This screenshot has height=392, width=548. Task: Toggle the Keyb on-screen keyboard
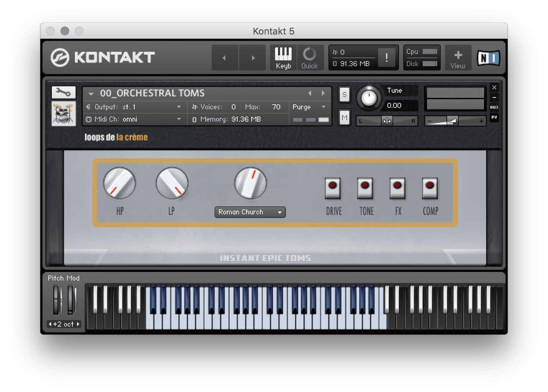coord(283,58)
